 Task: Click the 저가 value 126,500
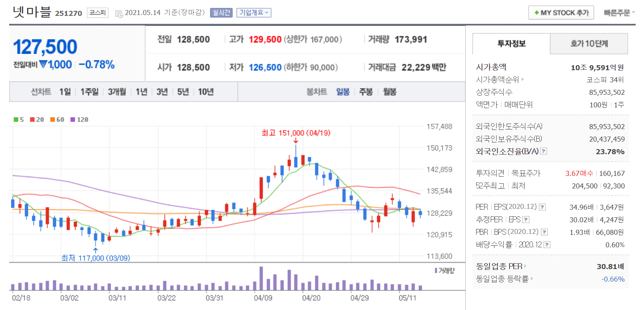click(x=265, y=67)
